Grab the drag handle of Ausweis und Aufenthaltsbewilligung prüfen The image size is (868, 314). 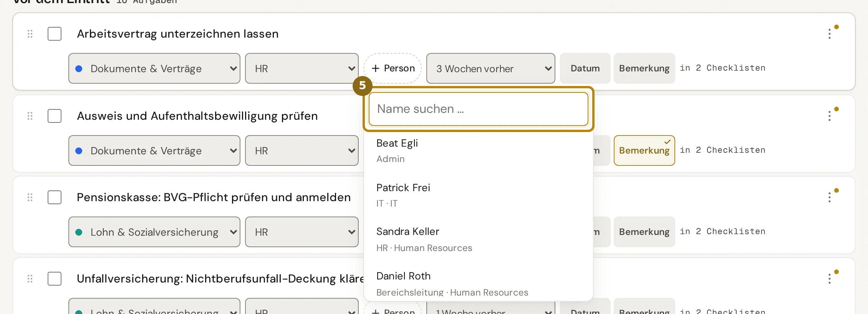pos(30,116)
